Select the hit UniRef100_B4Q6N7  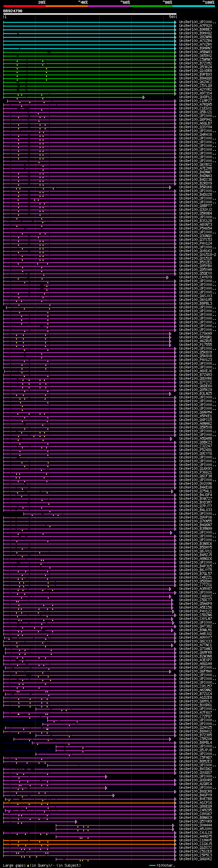coord(196,525)
